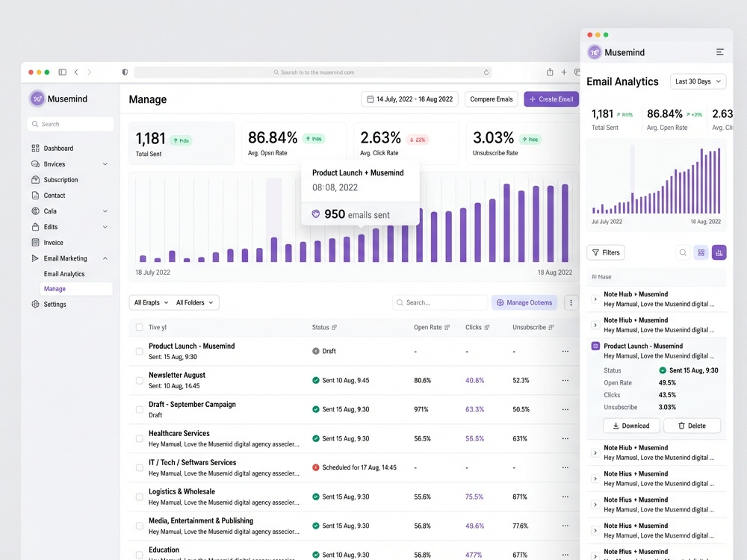Open more options for Product Launch - Musemind row
Screen dimensions: 747x560
(x=565, y=351)
